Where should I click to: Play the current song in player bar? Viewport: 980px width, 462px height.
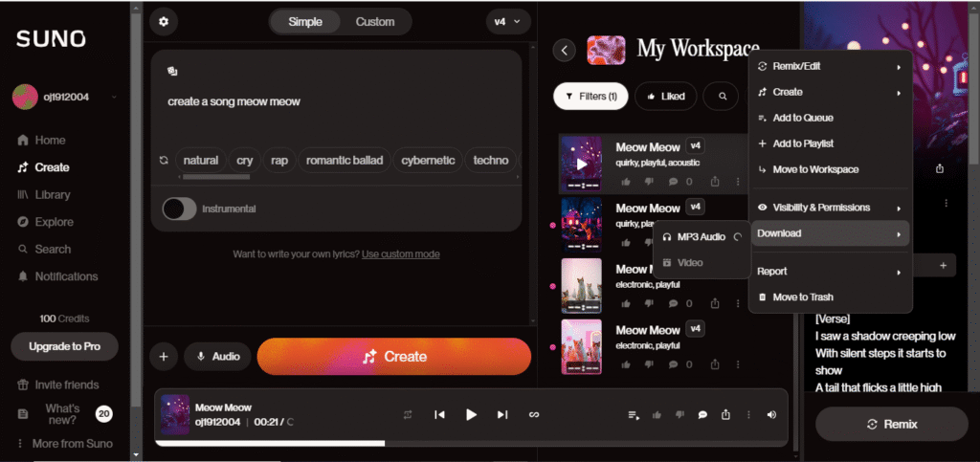pos(471,414)
